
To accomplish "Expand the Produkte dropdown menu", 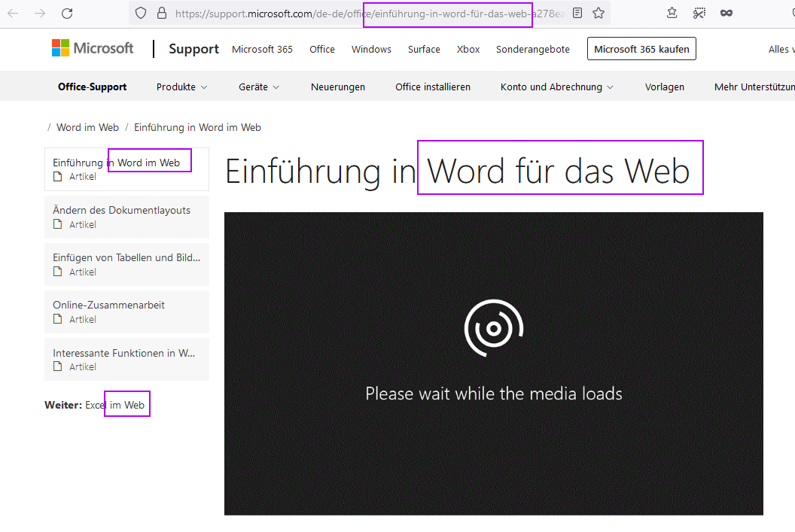I will pos(181,87).
